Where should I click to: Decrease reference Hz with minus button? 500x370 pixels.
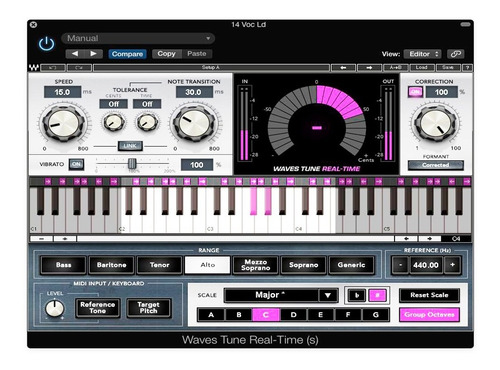[400, 265]
